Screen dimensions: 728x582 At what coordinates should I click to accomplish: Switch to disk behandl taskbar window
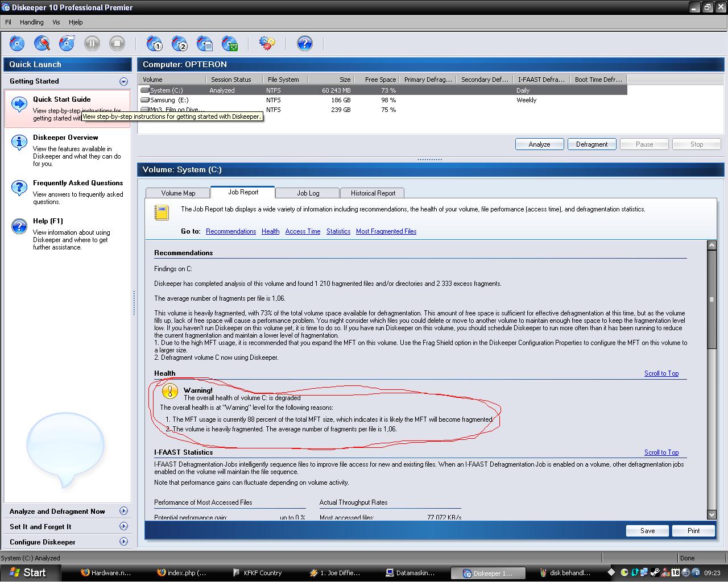(x=566, y=573)
